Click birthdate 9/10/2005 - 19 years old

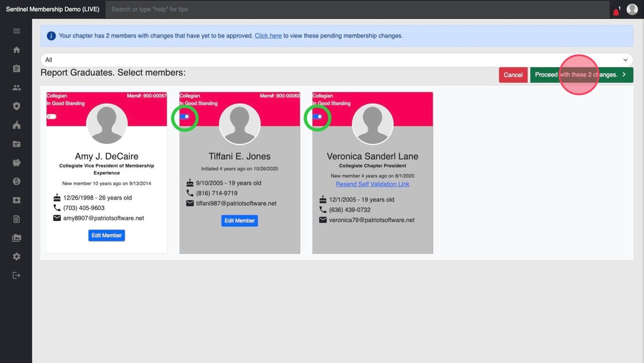[229, 183]
